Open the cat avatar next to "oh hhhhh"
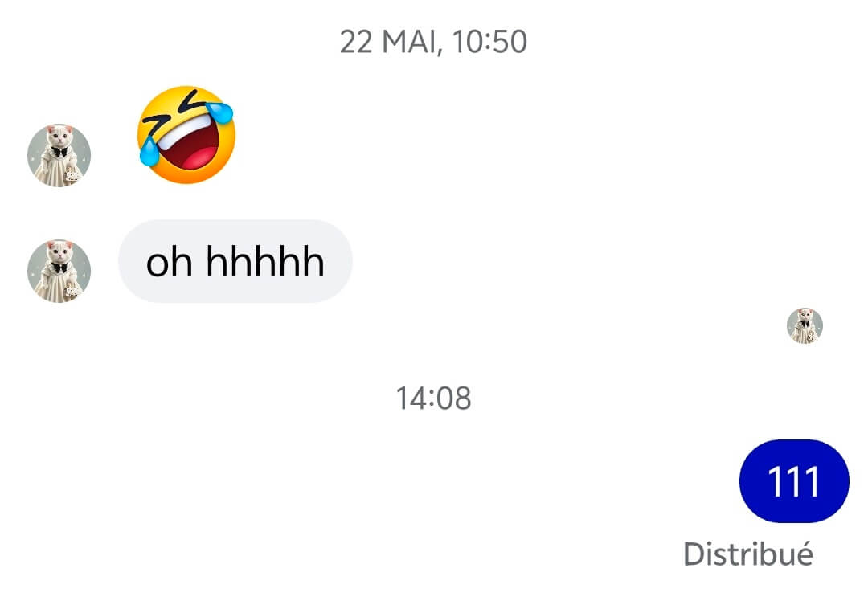The image size is (868, 605). [x=59, y=271]
